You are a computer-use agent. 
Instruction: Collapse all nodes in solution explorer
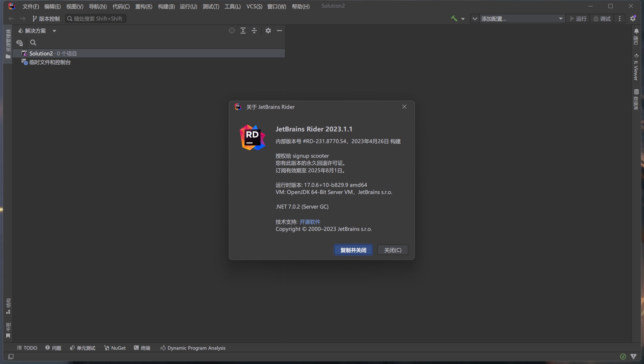tap(254, 31)
